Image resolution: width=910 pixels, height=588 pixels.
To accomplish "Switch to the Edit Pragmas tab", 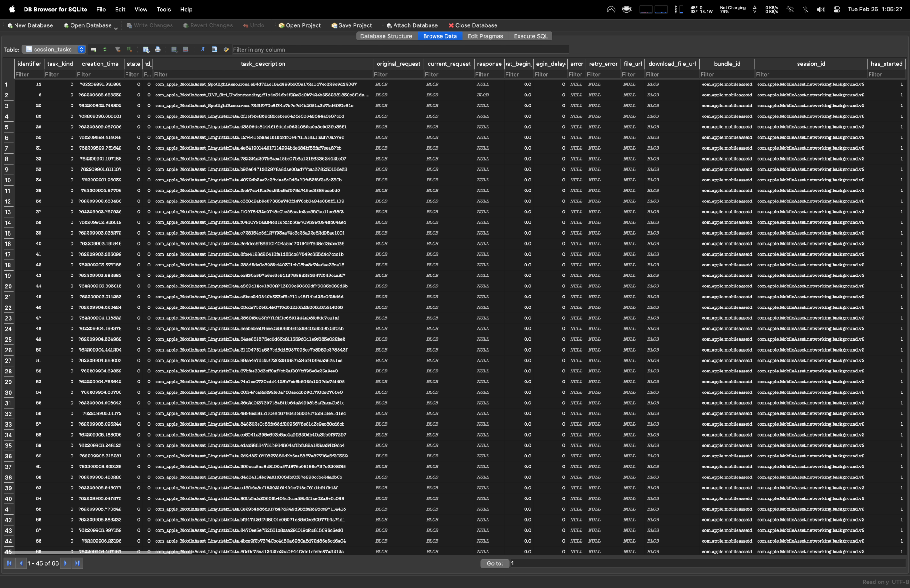I will click(x=485, y=36).
